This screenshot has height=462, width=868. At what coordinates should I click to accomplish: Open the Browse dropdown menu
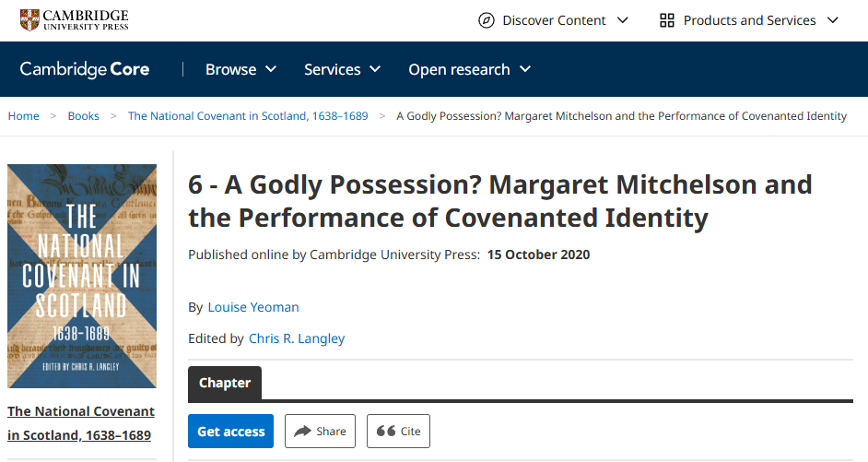tap(240, 69)
